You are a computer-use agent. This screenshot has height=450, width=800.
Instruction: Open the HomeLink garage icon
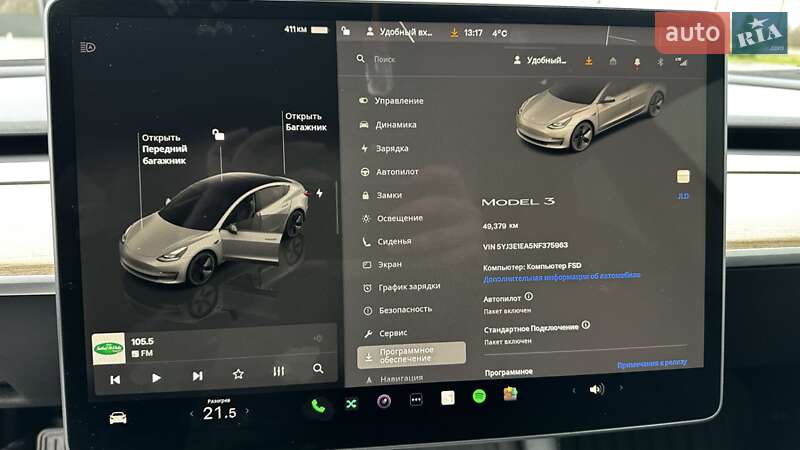click(613, 61)
